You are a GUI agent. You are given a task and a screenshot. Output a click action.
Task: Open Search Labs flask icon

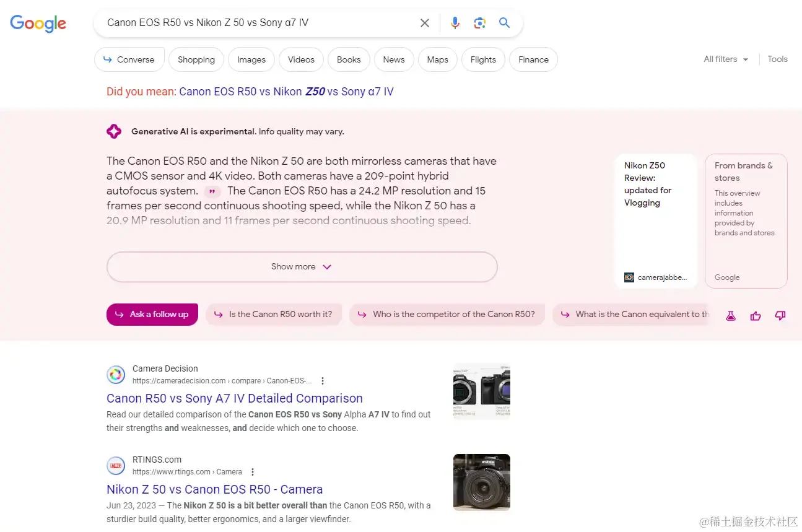click(731, 316)
